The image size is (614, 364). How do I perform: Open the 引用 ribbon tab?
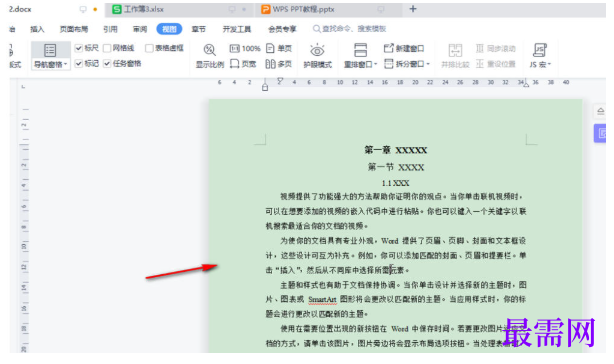[x=110, y=29]
